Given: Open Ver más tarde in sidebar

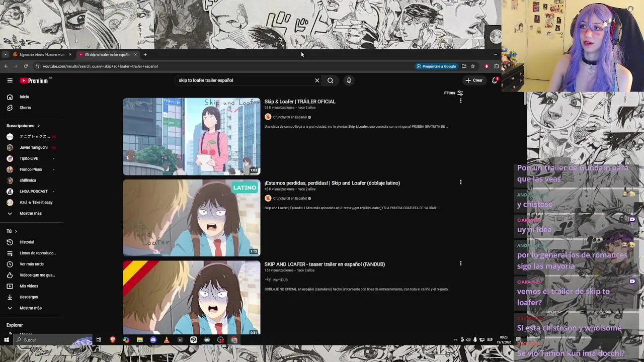Looking at the screenshot, I should (x=31, y=264).
